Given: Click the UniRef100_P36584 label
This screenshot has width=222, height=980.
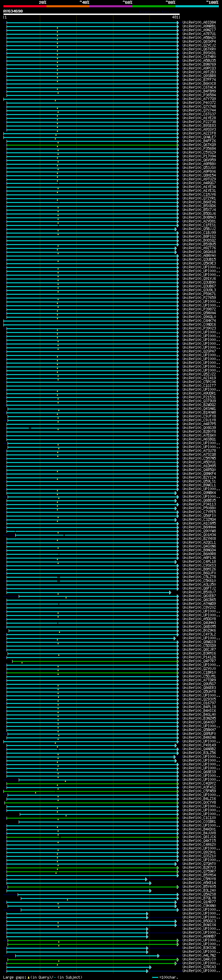Looking at the screenshot, I should point(199,95).
